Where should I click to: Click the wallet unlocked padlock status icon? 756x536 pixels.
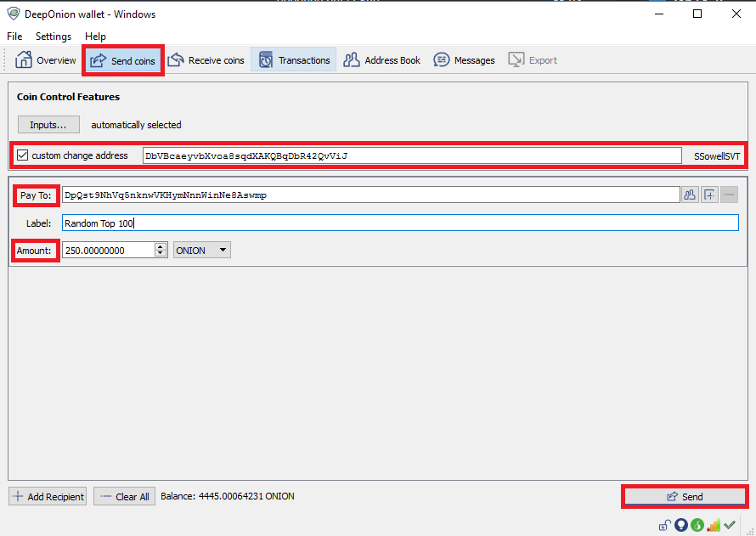click(x=665, y=525)
